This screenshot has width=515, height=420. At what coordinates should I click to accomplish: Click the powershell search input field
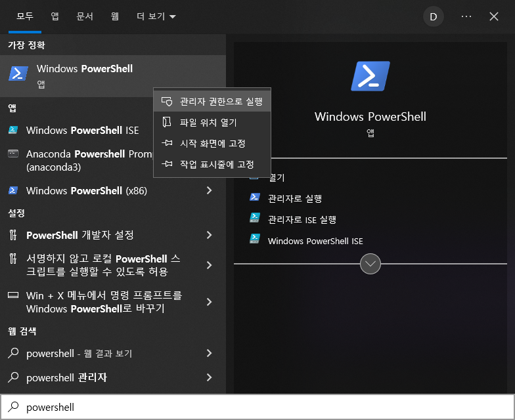tap(257, 407)
